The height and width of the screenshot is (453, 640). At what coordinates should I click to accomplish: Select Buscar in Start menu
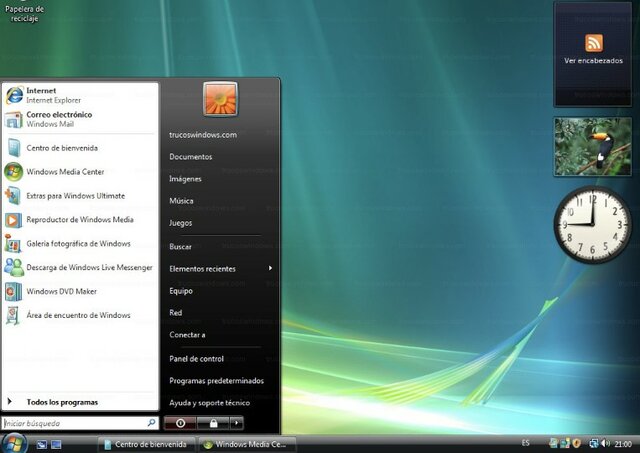tap(180, 246)
